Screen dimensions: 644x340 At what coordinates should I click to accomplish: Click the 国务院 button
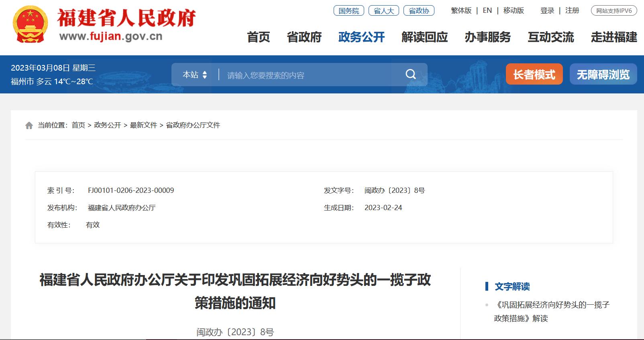point(348,11)
